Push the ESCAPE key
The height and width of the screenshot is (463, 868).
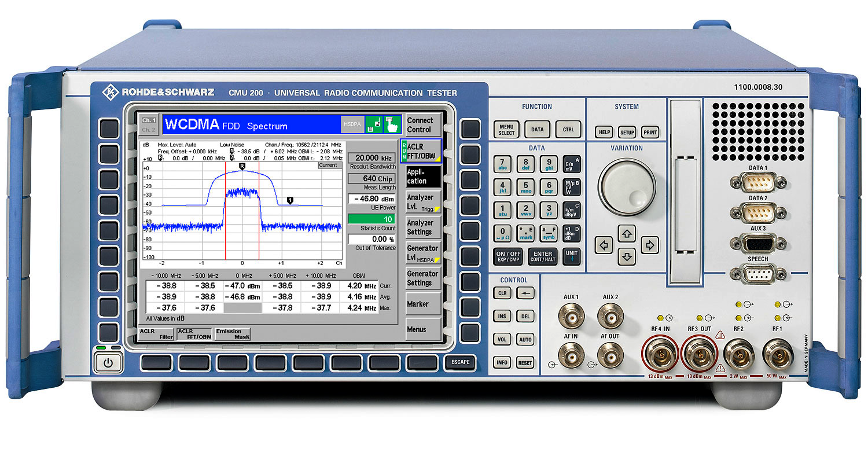tap(460, 362)
